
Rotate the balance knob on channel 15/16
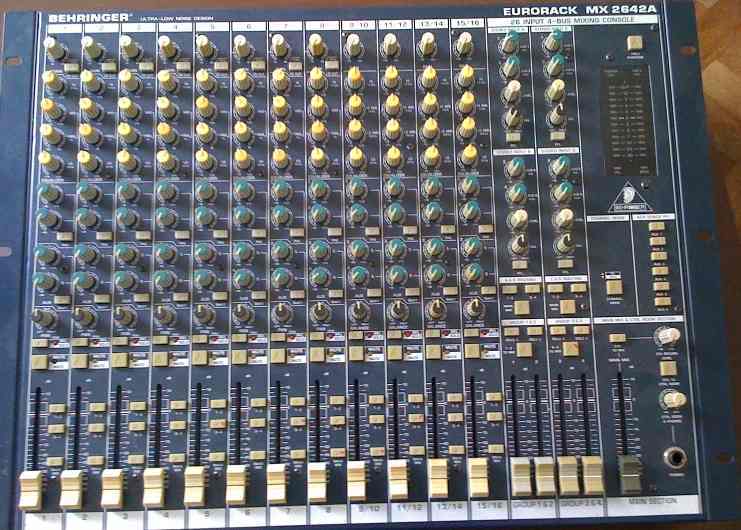[x=473, y=307]
